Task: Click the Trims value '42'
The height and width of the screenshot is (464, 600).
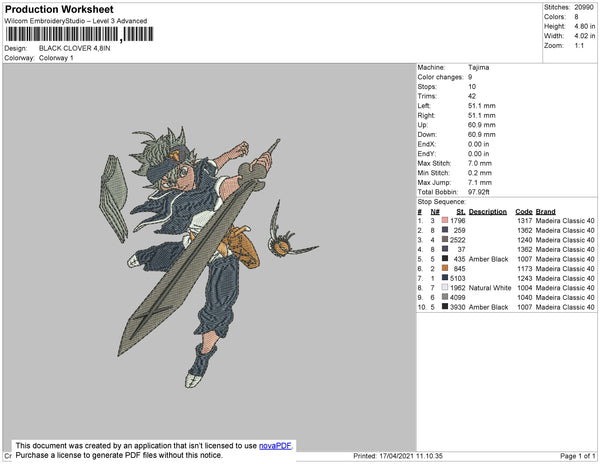Action: click(x=472, y=96)
